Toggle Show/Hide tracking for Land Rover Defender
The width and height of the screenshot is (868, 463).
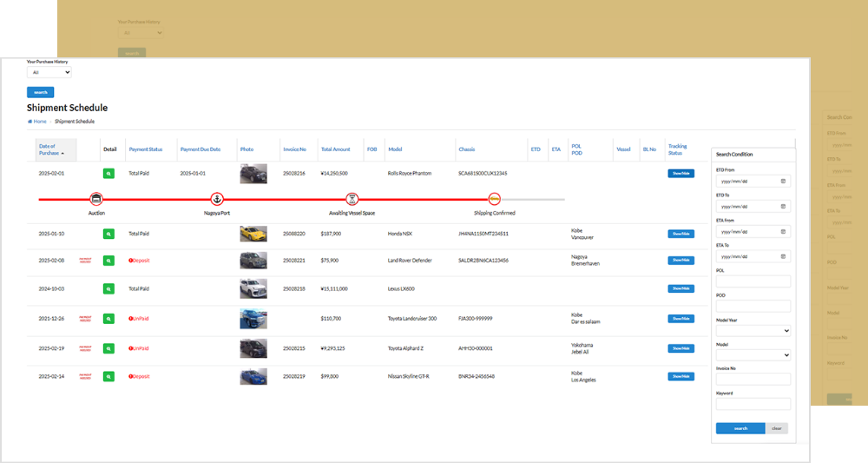pyautogui.click(x=681, y=261)
